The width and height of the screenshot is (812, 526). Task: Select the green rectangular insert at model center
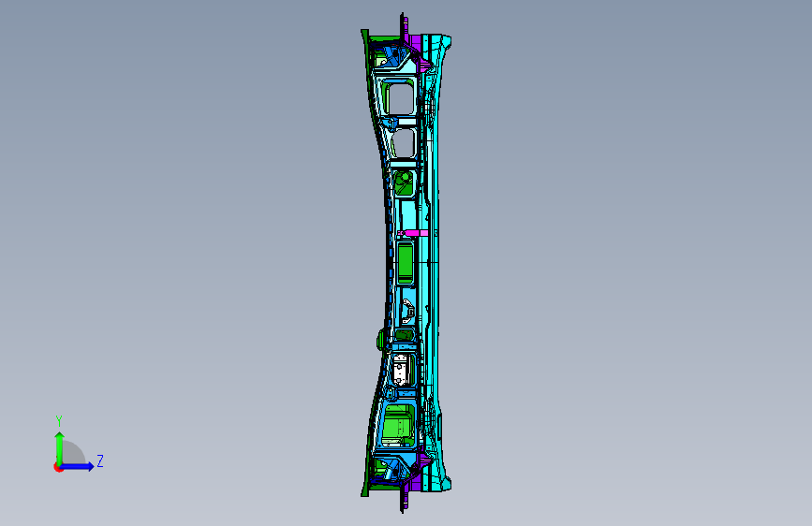[405, 263]
